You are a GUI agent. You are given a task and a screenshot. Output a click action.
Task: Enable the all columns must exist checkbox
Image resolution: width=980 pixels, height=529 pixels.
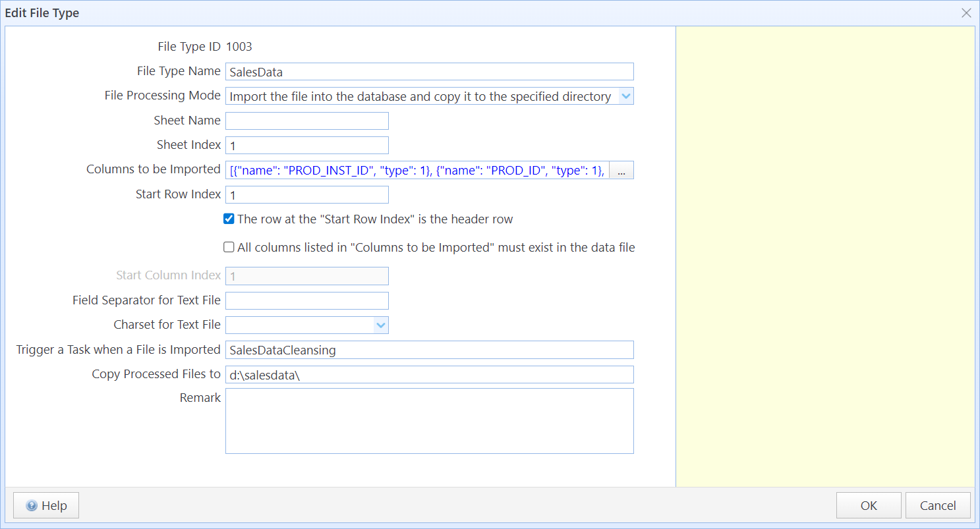click(229, 248)
